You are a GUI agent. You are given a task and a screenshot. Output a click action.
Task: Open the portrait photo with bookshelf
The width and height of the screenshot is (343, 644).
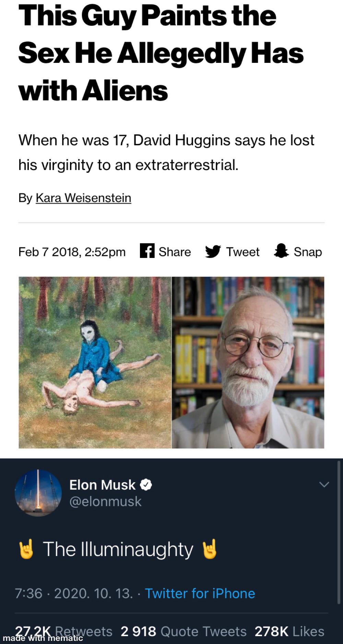(248, 362)
